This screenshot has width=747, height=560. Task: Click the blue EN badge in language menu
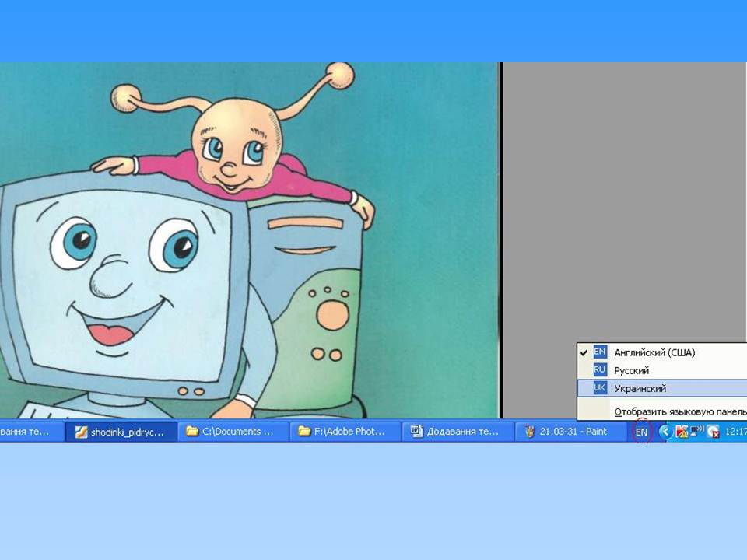pos(599,352)
